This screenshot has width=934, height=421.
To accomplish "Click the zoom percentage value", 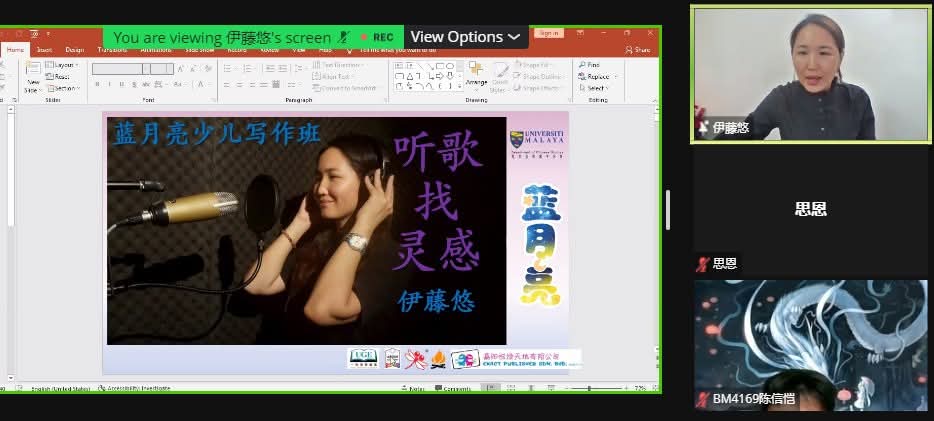I will tap(640, 388).
